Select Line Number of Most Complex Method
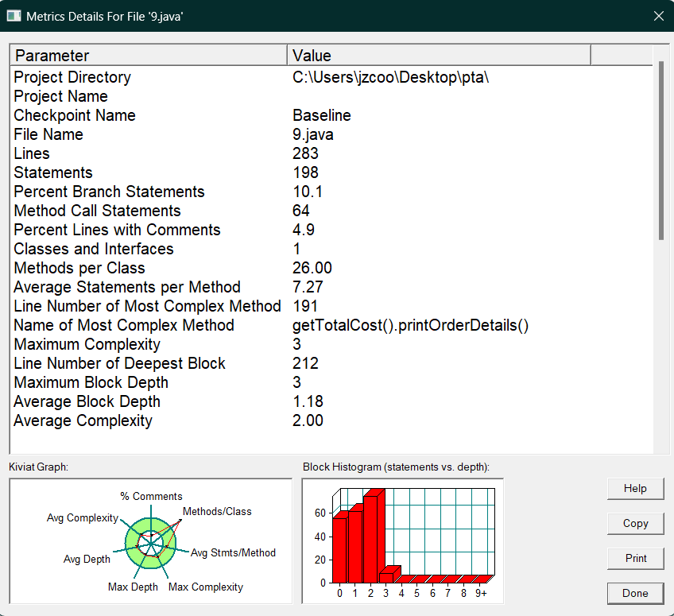Viewport: 674px width, 616px height. (x=331, y=306)
